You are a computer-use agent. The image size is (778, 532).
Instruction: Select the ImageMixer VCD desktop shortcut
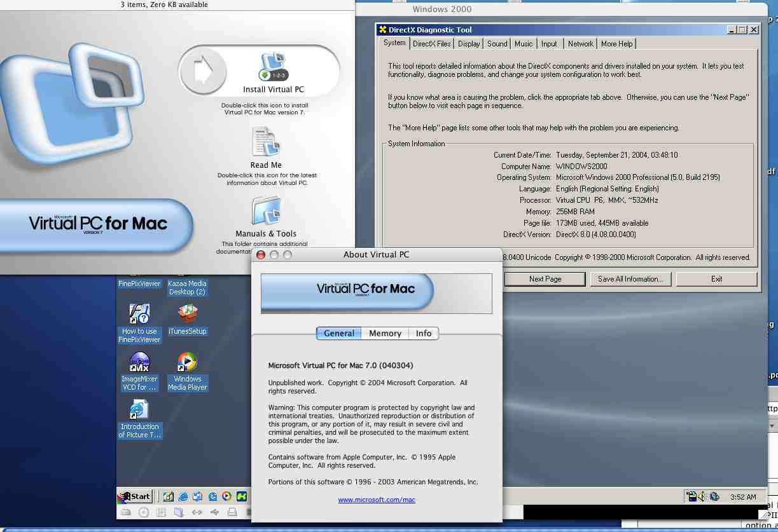tap(139, 371)
